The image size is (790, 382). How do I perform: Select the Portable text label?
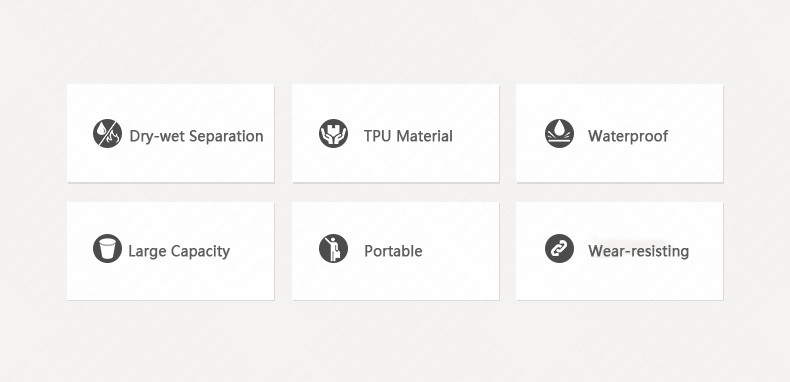click(x=393, y=251)
